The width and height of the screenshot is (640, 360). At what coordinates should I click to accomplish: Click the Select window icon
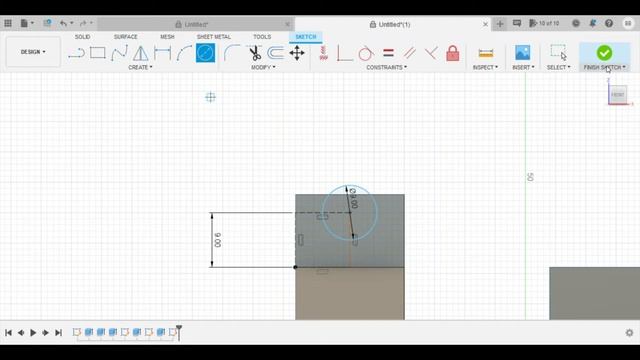558,53
